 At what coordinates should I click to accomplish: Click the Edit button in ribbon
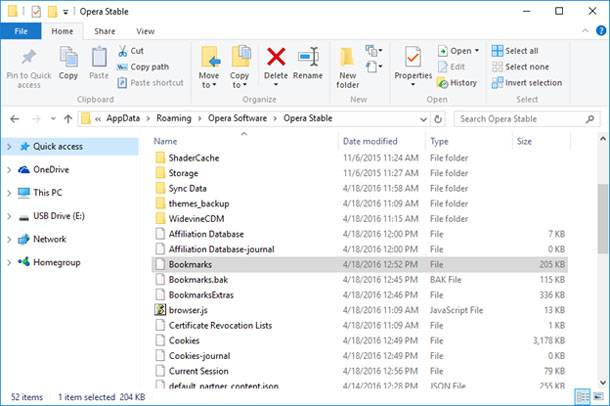click(x=451, y=67)
